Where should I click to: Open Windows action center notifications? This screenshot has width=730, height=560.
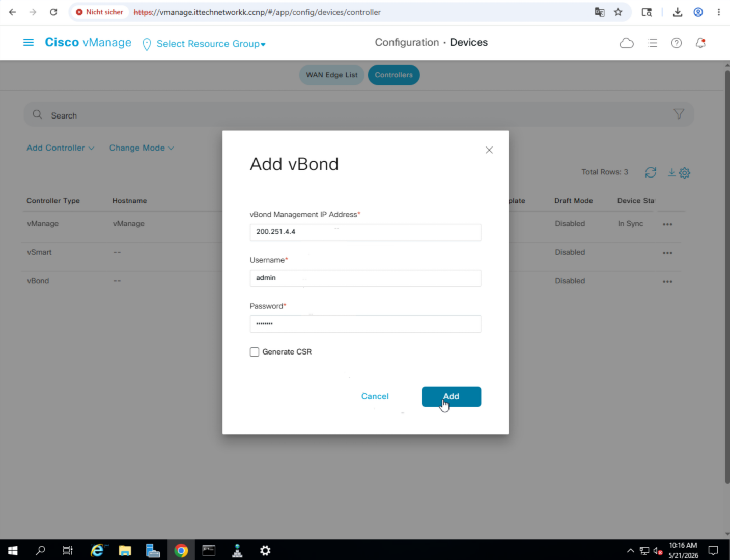coord(713,550)
